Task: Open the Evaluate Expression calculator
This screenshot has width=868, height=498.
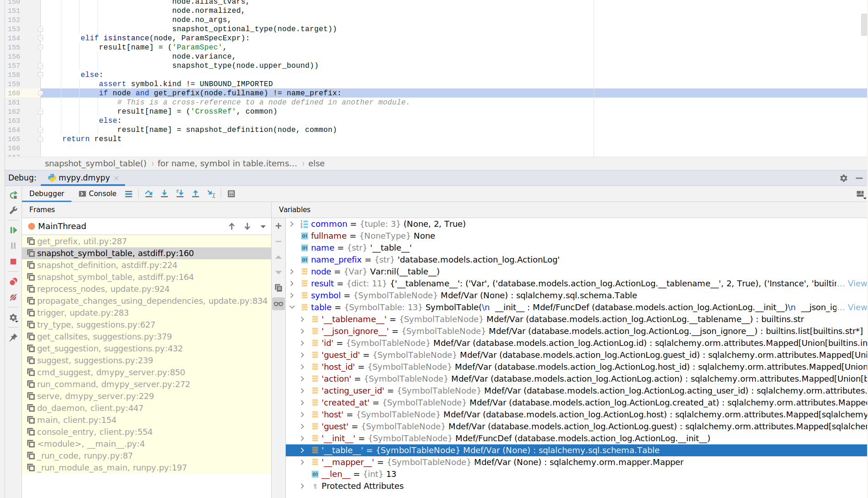Action: [231, 193]
